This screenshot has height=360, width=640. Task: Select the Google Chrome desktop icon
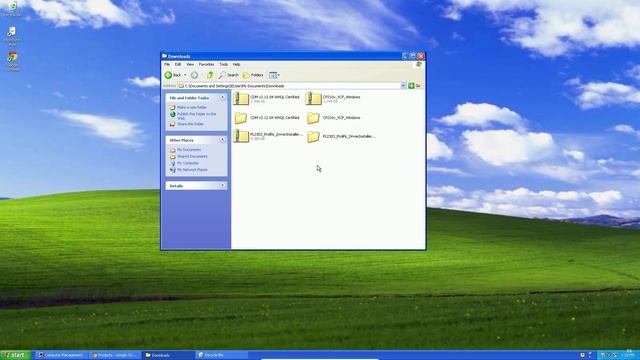(x=13, y=62)
